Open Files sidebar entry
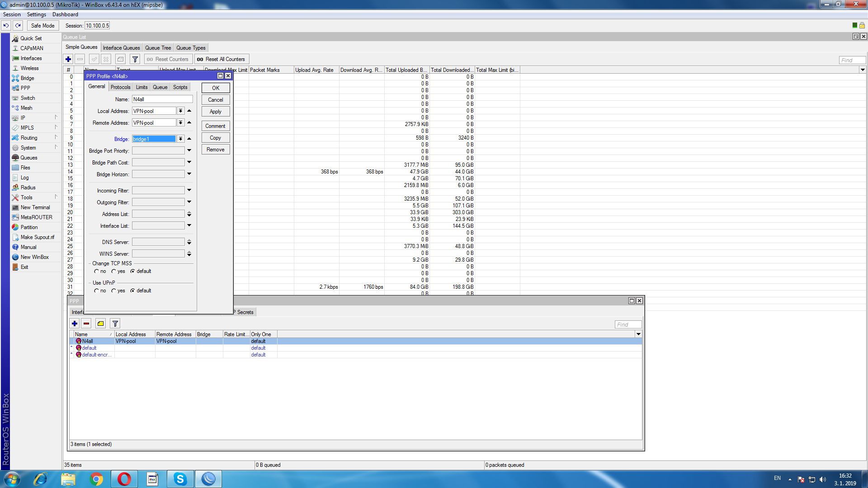This screenshot has width=868, height=488. [25, 168]
